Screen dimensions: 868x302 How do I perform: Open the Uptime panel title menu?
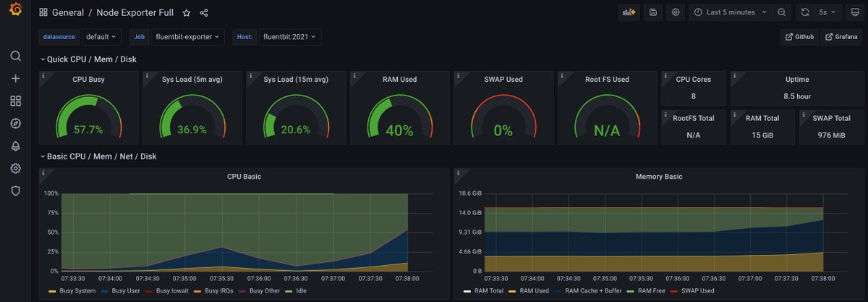coord(797,79)
